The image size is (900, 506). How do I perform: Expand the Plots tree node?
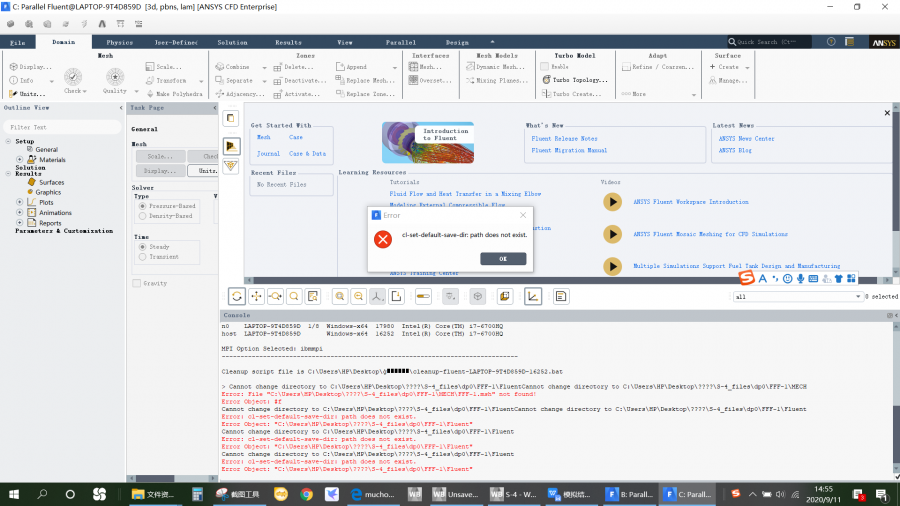tap(20, 202)
